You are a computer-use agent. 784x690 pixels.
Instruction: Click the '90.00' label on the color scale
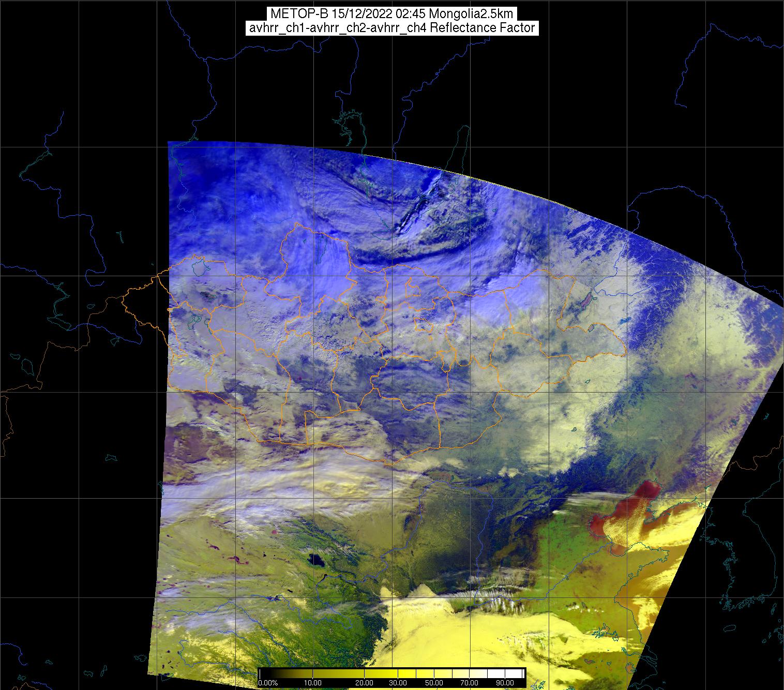pyautogui.click(x=504, y=683)
